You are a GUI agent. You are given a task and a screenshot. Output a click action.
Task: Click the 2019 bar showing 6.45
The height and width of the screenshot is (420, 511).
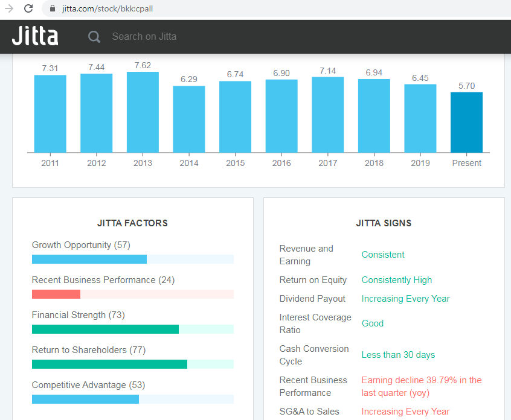pyautogui.click(x=420, y=118)
